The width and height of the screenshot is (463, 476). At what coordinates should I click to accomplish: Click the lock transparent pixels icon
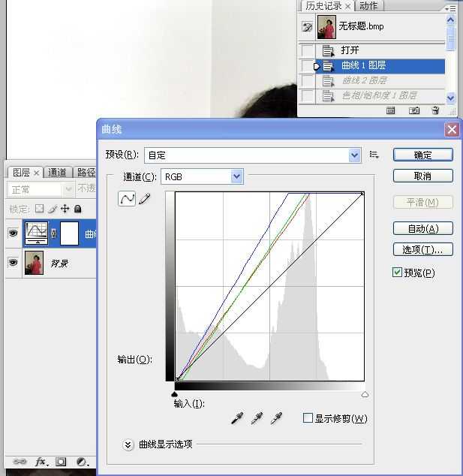[x=39, y=209]
